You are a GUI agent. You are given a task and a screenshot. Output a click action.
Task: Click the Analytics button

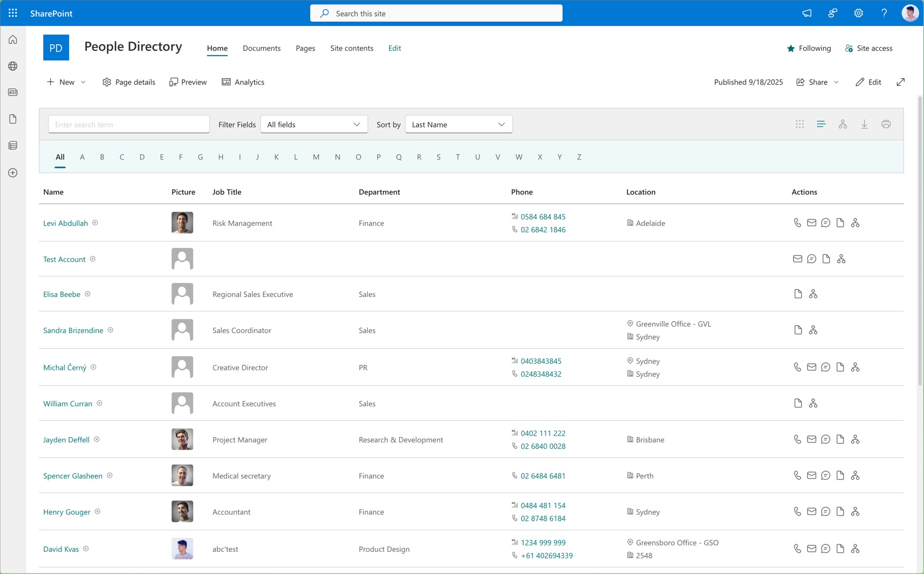coord(243,82)
